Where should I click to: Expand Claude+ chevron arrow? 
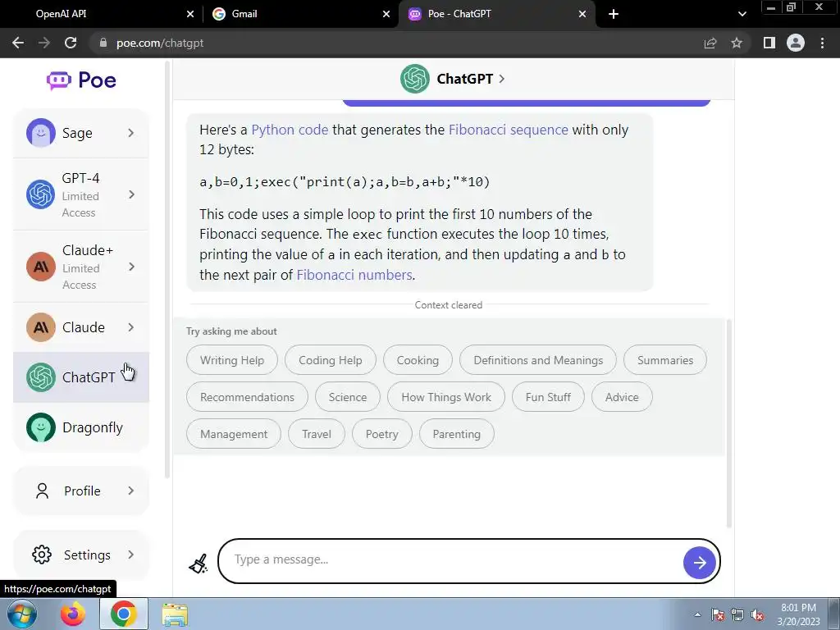[131, 267]
